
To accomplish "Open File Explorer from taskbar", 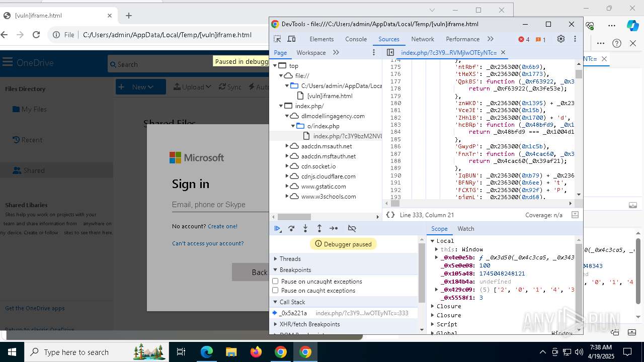I will click(x=231, y=352).
